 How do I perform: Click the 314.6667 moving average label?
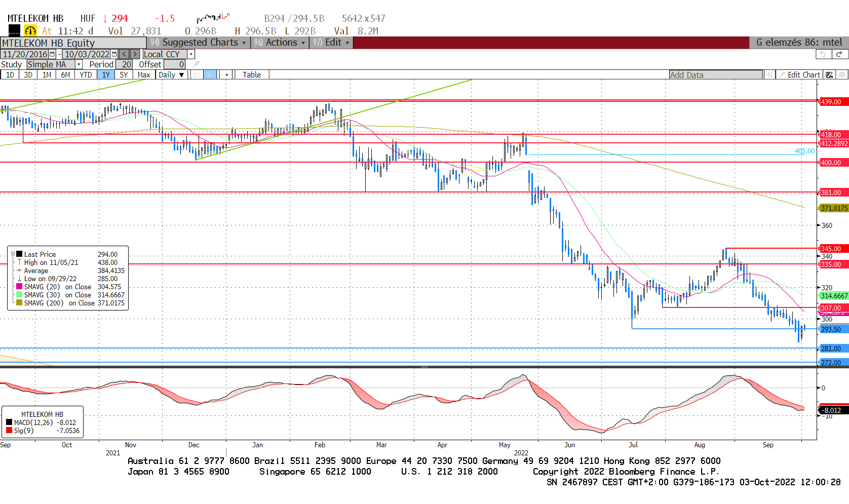834,296
